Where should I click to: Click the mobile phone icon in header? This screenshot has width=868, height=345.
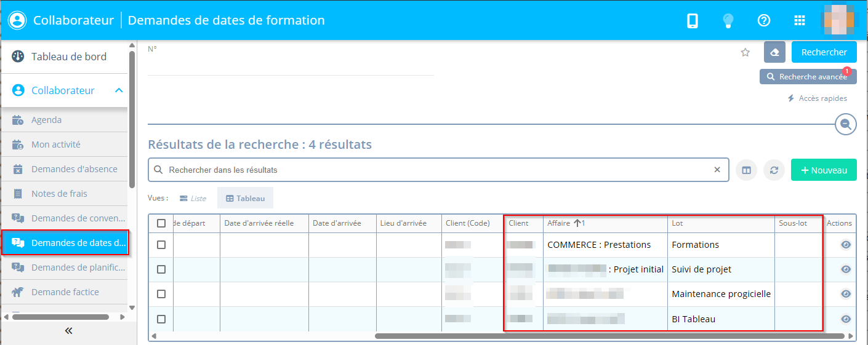(693, 20)
